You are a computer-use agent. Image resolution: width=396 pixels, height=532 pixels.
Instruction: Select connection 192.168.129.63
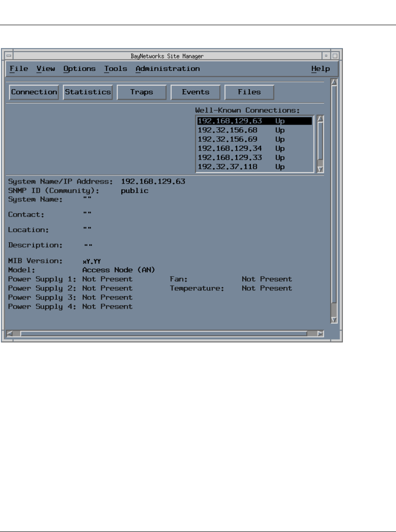(255, 121)
